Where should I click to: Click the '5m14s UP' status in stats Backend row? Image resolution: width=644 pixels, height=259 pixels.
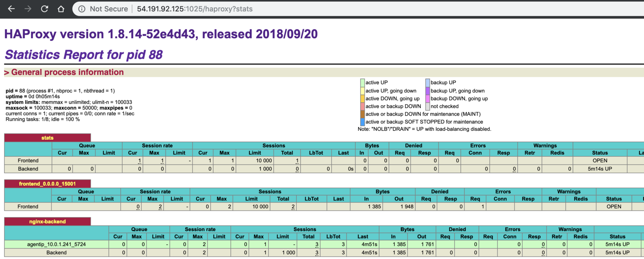click(600, 169)
